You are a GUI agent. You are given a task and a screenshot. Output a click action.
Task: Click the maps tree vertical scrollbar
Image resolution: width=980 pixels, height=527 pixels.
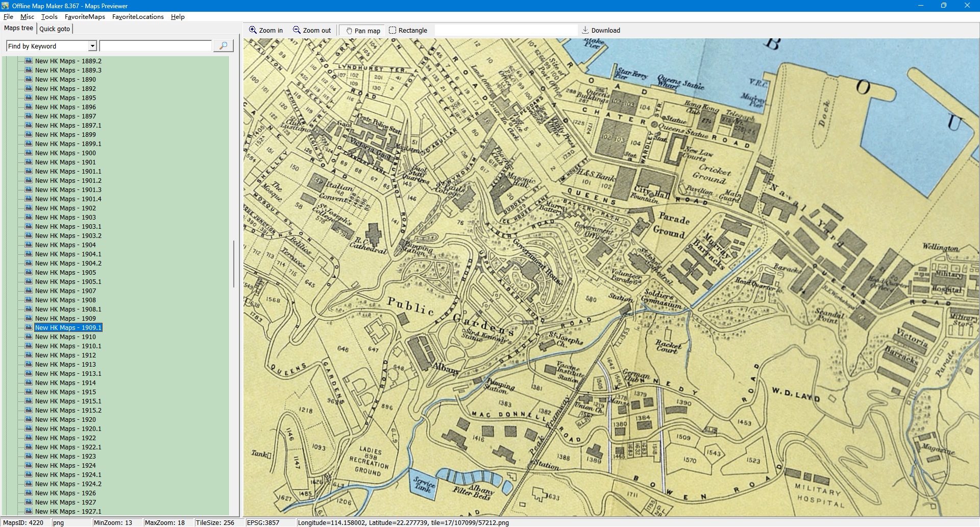(234, 263)
